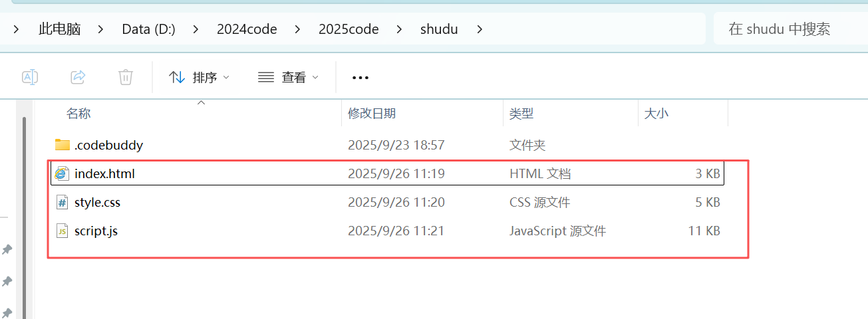This screenshot has height=319, width=868.
Task: Select the .codebuddy folder icon
Action: coord(63,145)
